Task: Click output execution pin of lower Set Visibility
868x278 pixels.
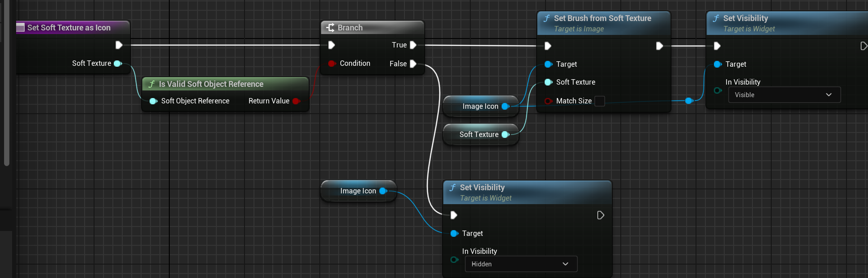Action: [x=601, y=215]
